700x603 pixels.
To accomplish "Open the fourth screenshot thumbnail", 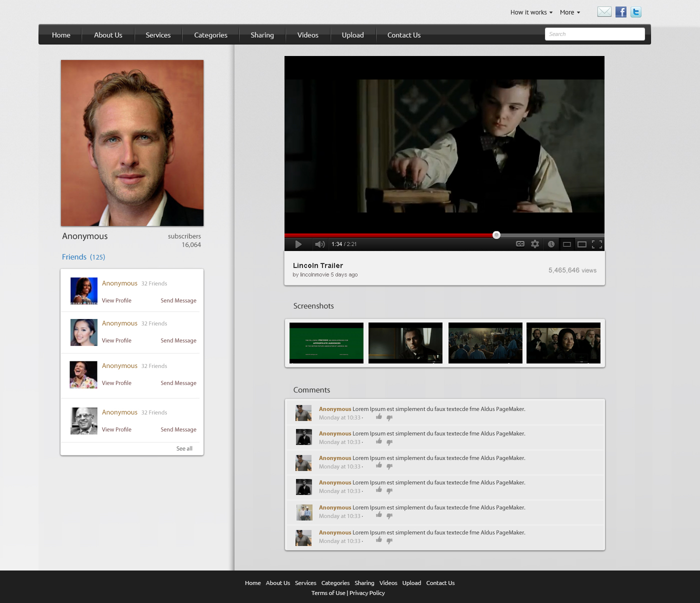I will click(x=563, y=343).
